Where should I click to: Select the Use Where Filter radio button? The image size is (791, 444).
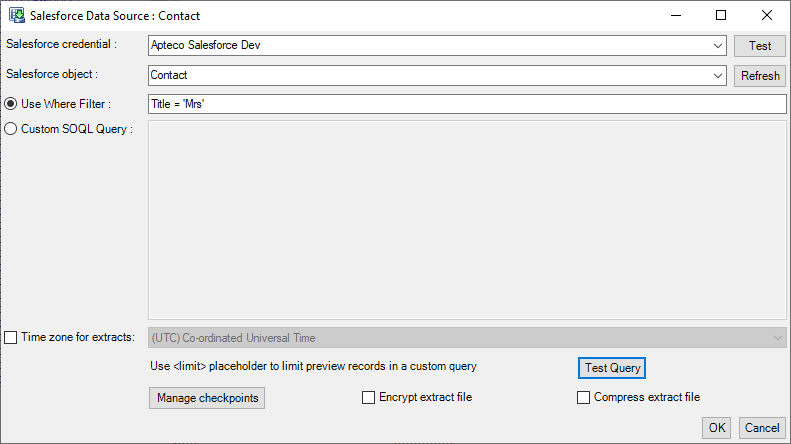[11, 104]
